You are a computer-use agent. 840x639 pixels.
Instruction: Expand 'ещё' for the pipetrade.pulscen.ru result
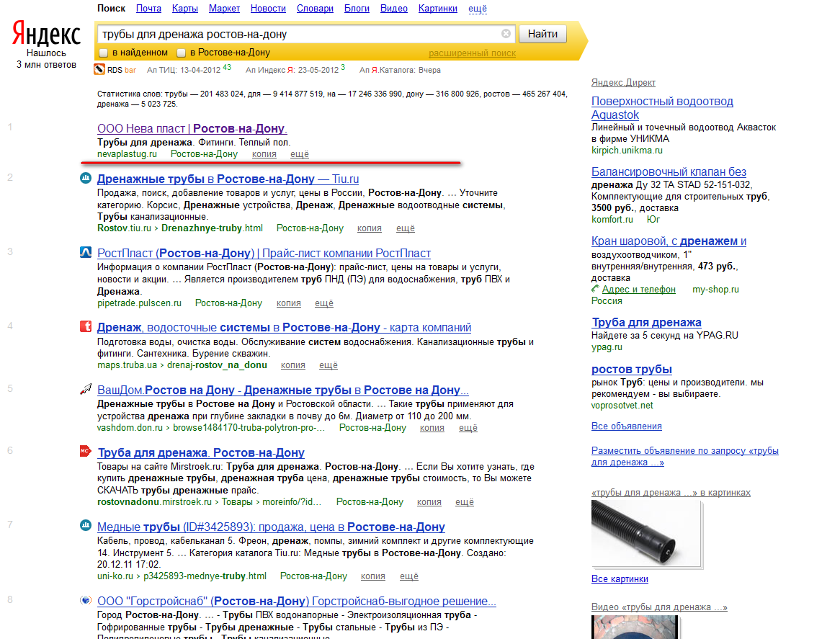click(x=324, y=303)
